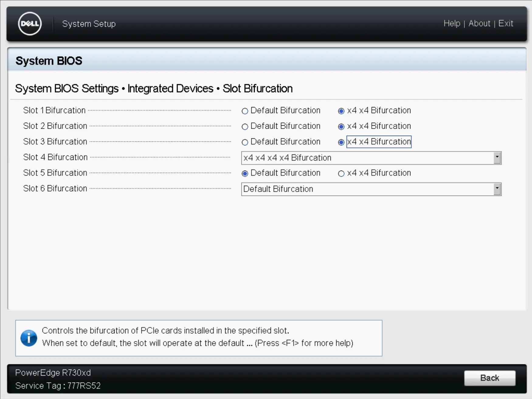Select x4 x4 Bifurcation for Slot 3
Screen dimensions: 532x399
(341, 142)
